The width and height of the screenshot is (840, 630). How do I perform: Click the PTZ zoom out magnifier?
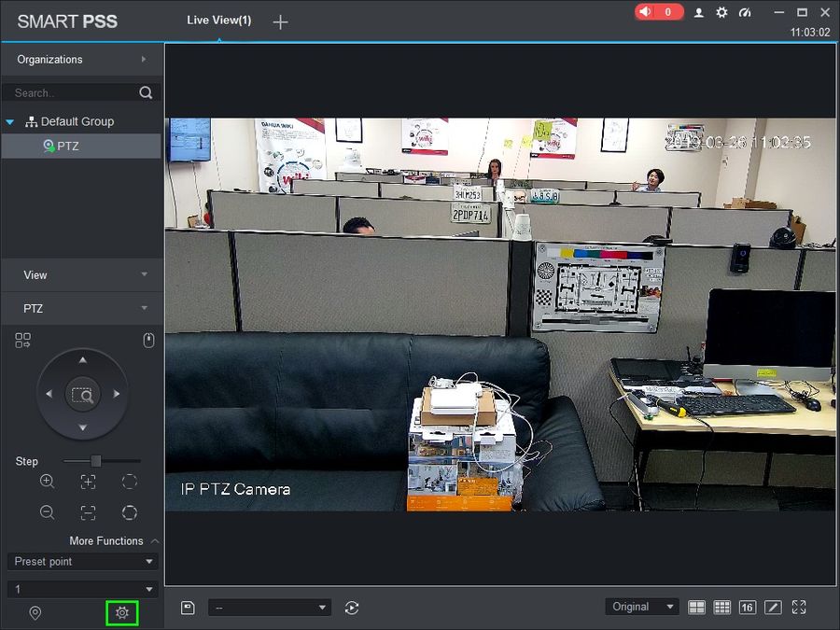tap(48, 512)
